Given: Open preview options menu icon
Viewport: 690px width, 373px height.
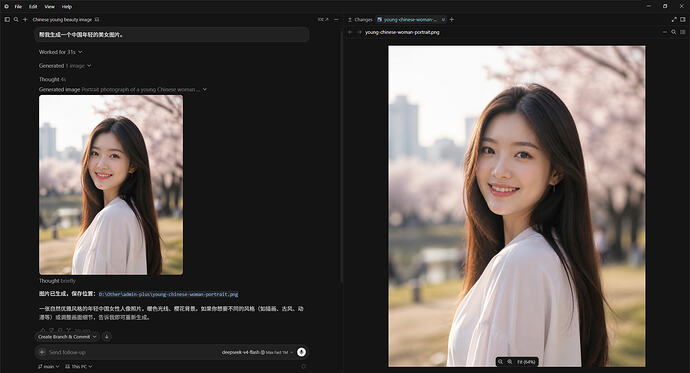Looking at the screenshot, I should [x=683, y=32].
